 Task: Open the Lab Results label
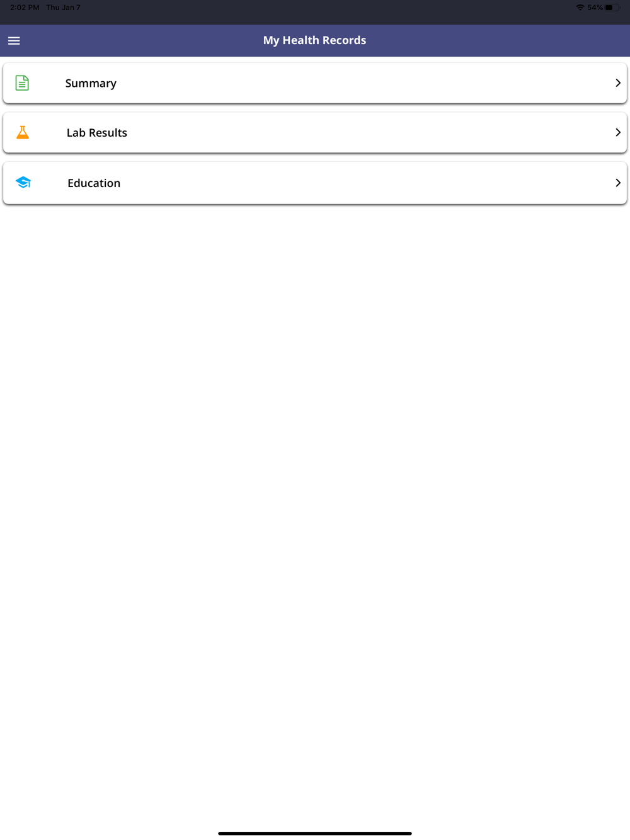pos(97,133)
